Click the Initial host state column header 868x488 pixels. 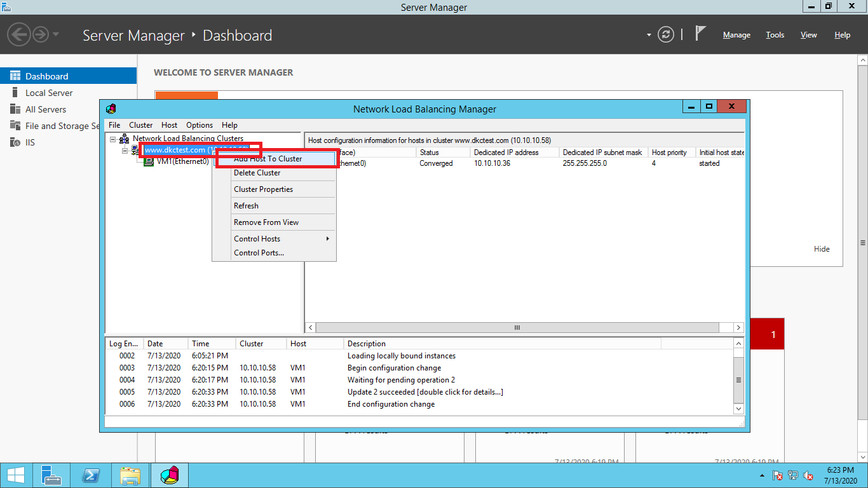(721, 152)
